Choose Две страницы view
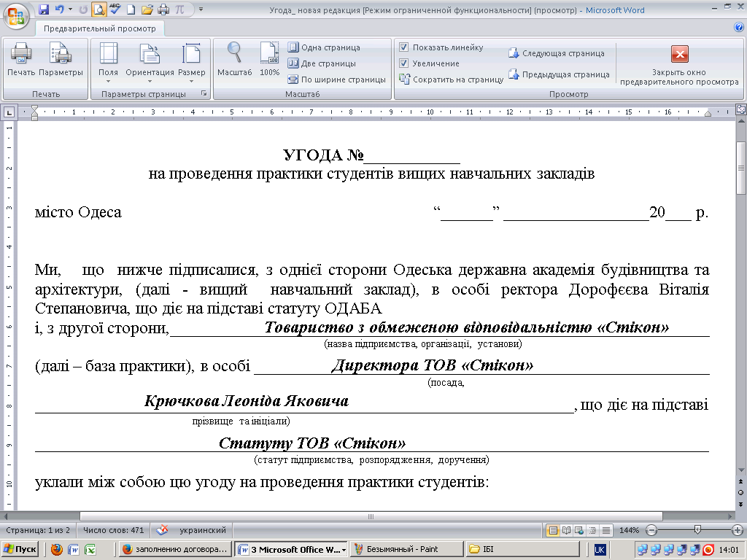Image resolution: width=747 pixels, height=560 pixels. (x=322, y=63)
